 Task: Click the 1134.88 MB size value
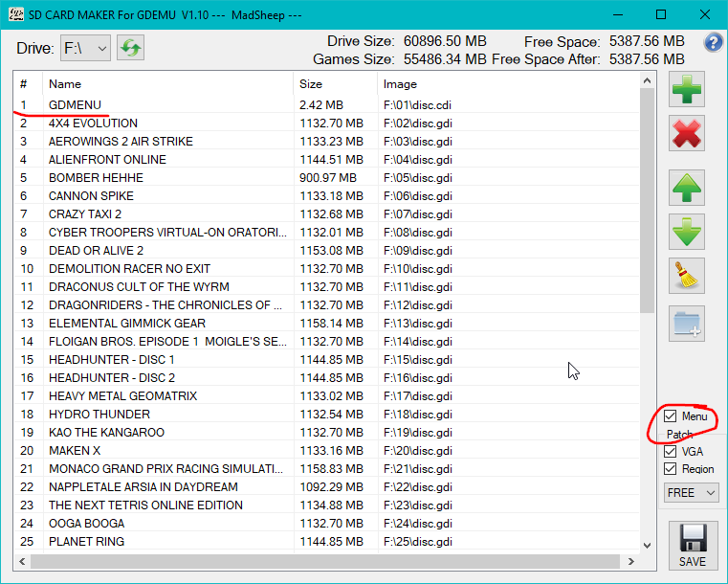click(332, 505)
